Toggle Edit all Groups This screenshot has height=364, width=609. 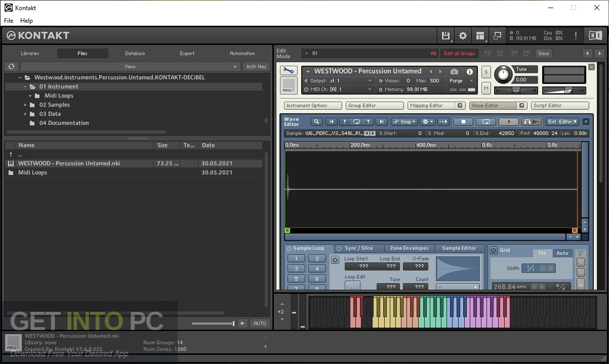(x=460, y=53)
